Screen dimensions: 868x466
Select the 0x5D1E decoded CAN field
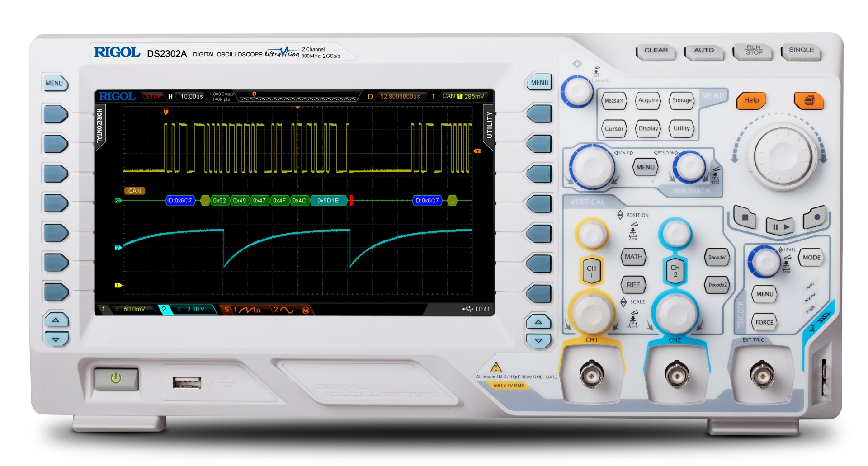point(328,201)
